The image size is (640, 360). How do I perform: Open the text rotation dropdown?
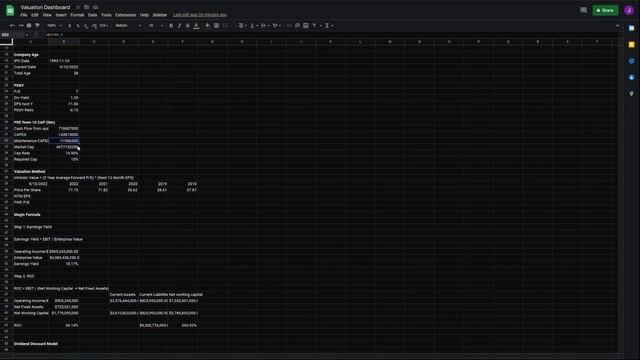[x=277, y=26]
